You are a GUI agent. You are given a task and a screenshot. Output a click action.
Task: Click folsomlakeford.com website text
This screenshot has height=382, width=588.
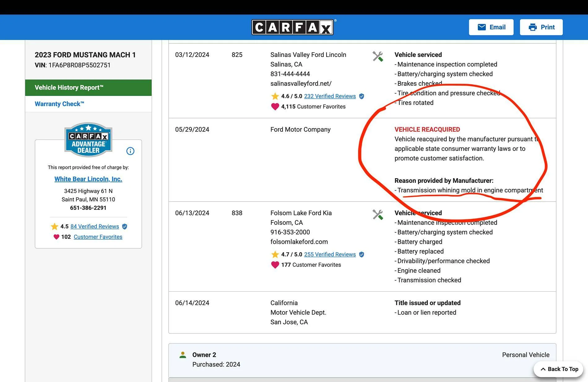299,242
